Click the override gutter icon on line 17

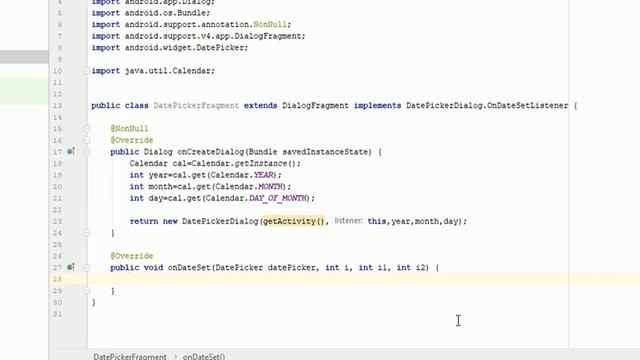pos(71,151)
